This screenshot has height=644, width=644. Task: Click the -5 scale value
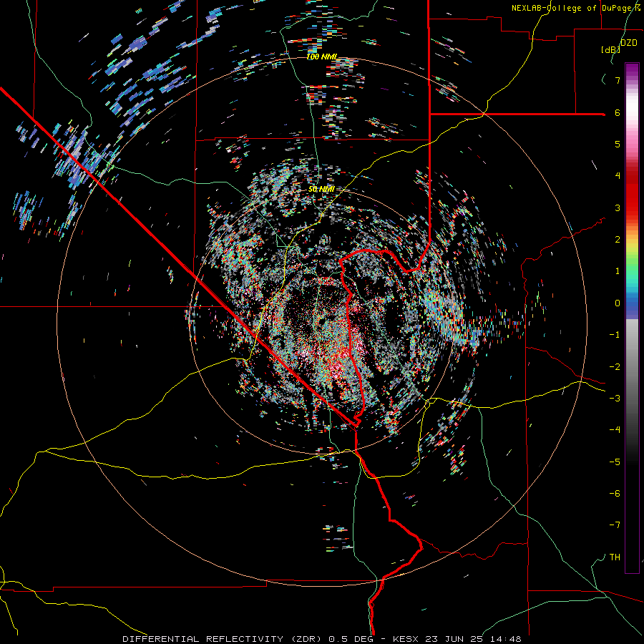tap(615, 462)
